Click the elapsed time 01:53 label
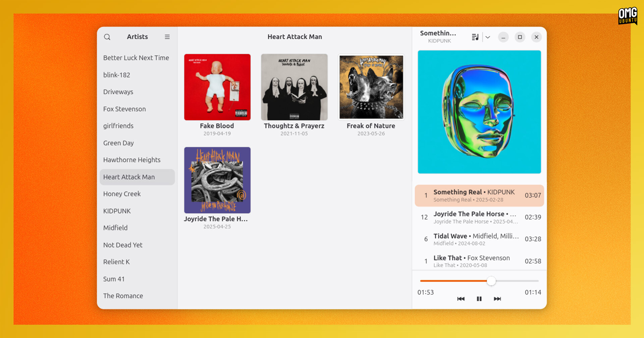The width and height of the screenshot is (644, 338). (426, 292)
